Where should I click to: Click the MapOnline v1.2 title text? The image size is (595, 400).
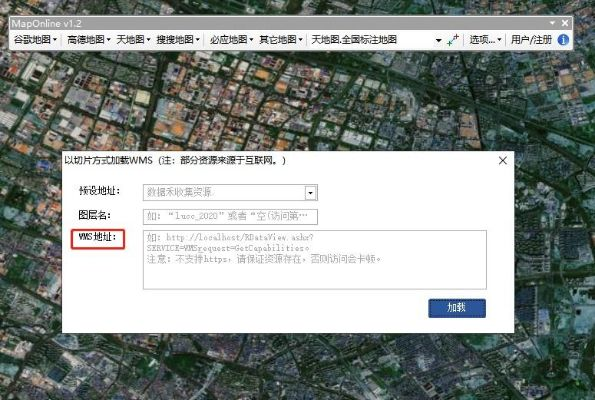pos(46,24)
